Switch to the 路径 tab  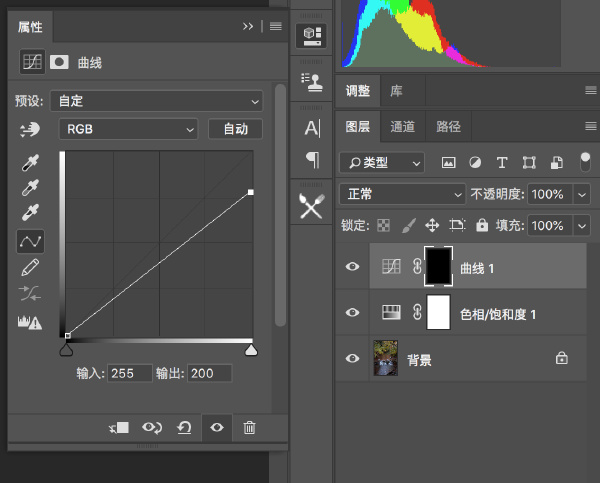pyautogui.click(x=449, y=127)
